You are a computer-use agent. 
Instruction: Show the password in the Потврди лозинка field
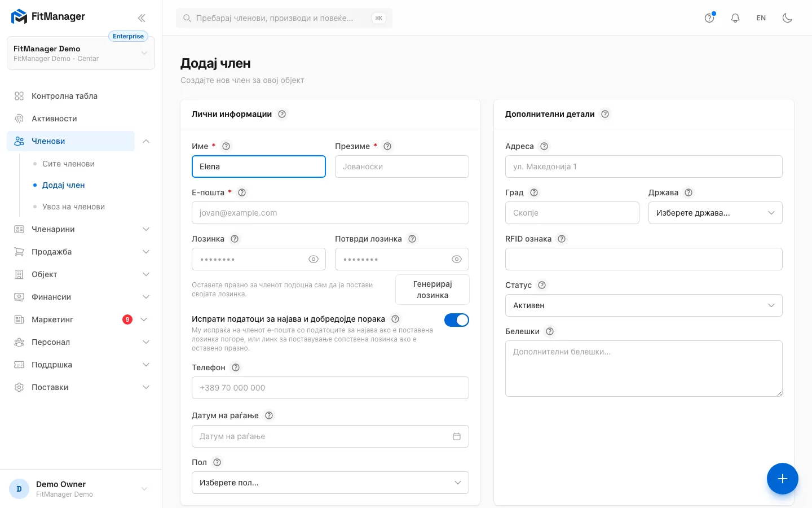(x=457, y=259)
